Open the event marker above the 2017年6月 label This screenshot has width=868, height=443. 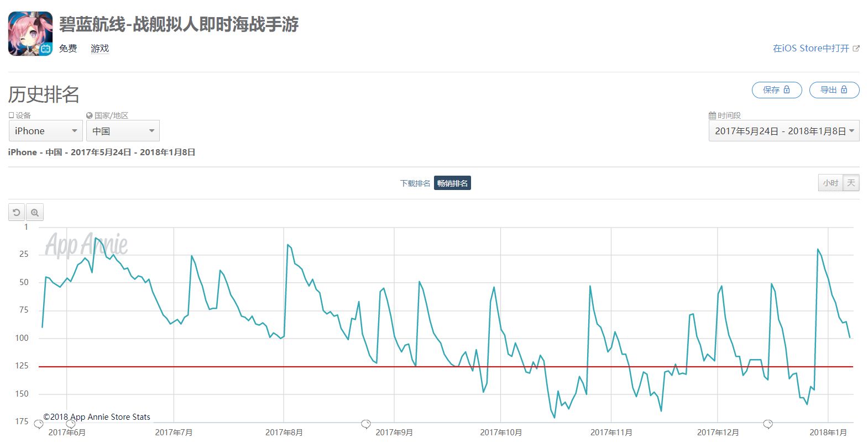point(71,424)
